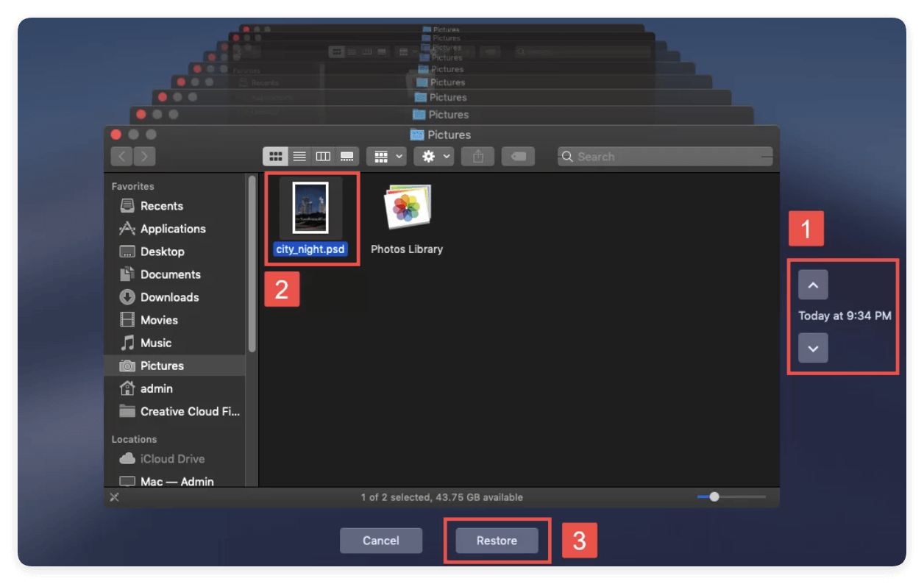Click the Tags icon in toolbar
The height and width of the screenshot is (584, 924).
coord(518,156)
